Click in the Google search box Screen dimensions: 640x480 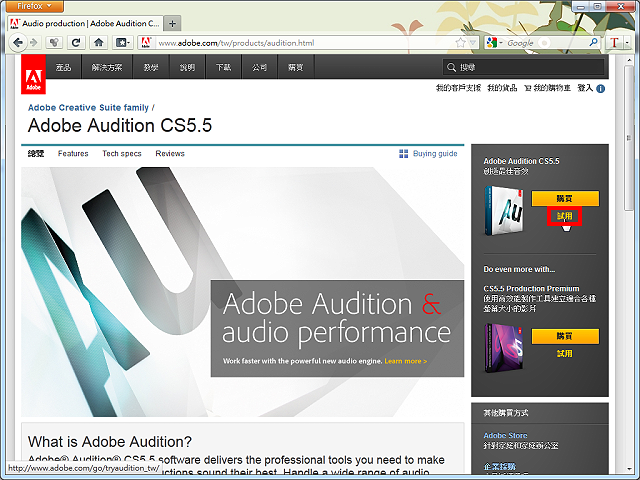pos(545,42)
